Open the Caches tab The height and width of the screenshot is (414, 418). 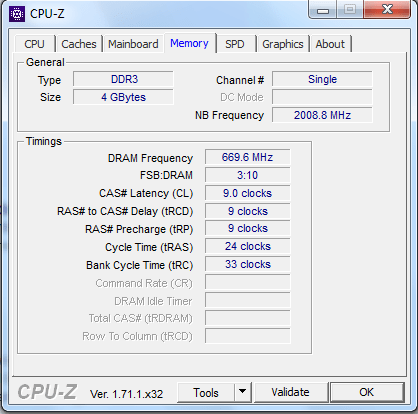tap(79, 44)
